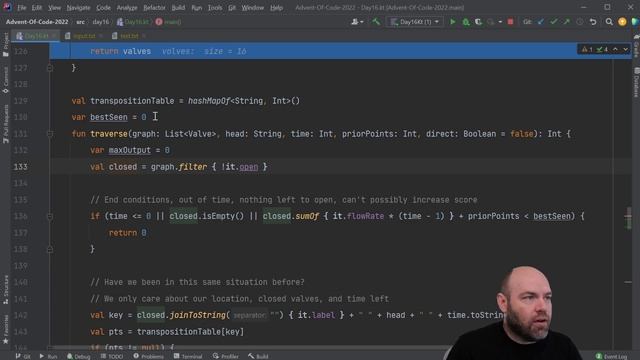This screenshot has width=640, height=360.
Task: Open the Structure tool window
Action: click(5, 290)
